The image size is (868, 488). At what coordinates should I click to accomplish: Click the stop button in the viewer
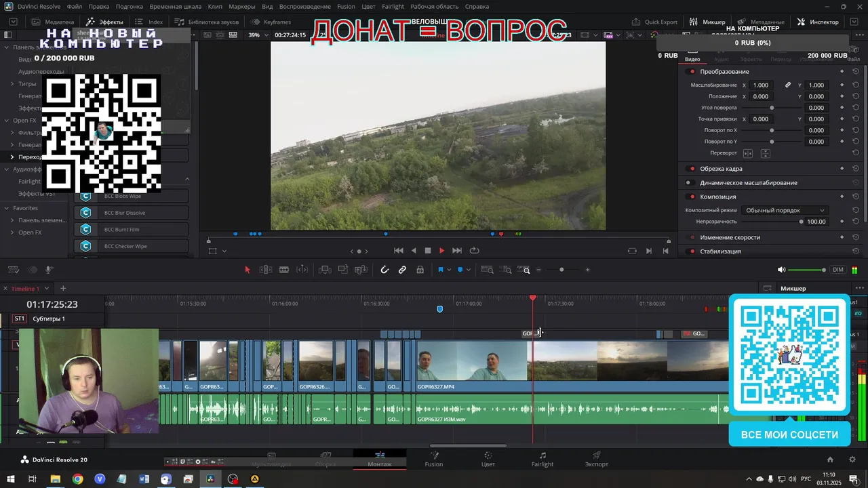tap(427, 251)
